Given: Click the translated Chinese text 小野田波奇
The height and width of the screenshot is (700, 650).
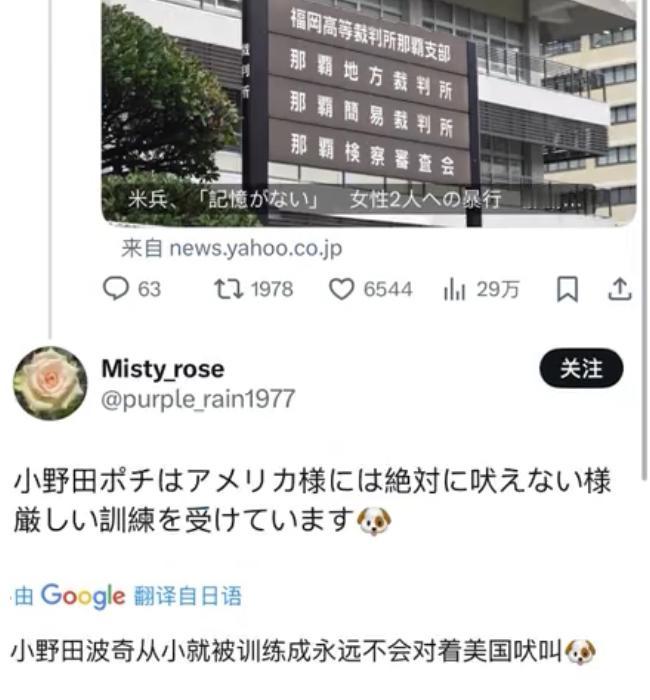Looking at the screenshot, I should click(x=304, y=651).
